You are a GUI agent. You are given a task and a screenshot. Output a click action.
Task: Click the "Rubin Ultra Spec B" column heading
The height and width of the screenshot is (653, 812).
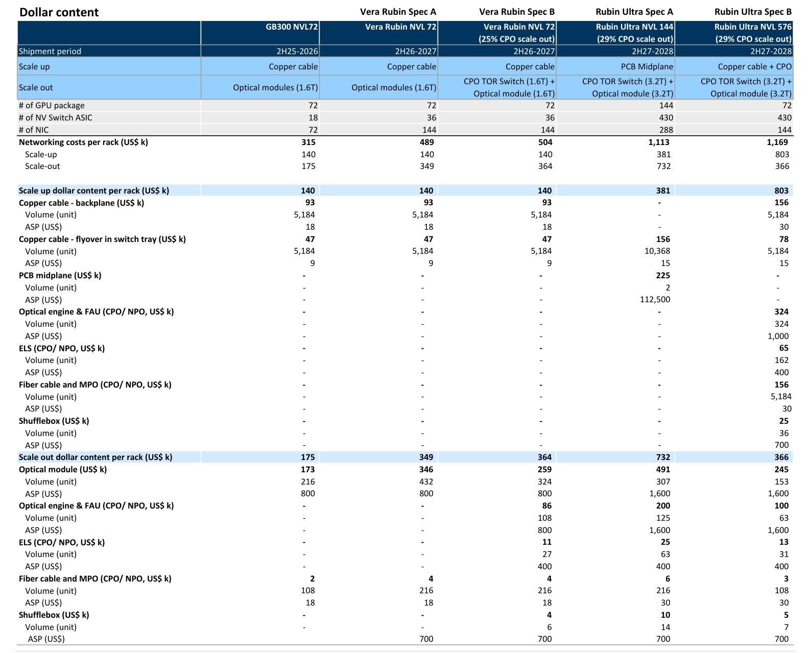point(753,12)
